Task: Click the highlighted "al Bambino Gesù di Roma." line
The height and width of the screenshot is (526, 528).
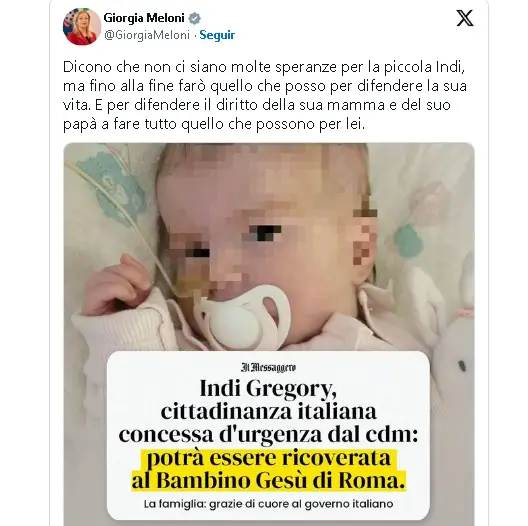Action: pos(268,481)
